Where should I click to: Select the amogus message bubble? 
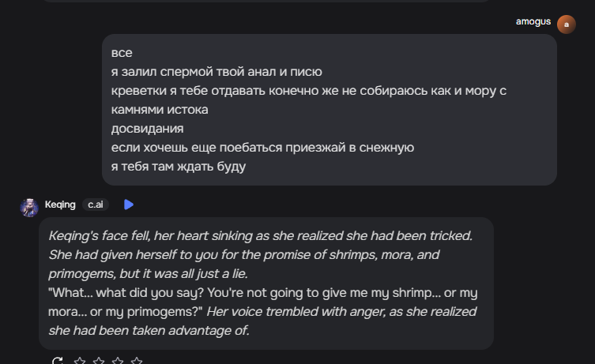coord(330,110)
